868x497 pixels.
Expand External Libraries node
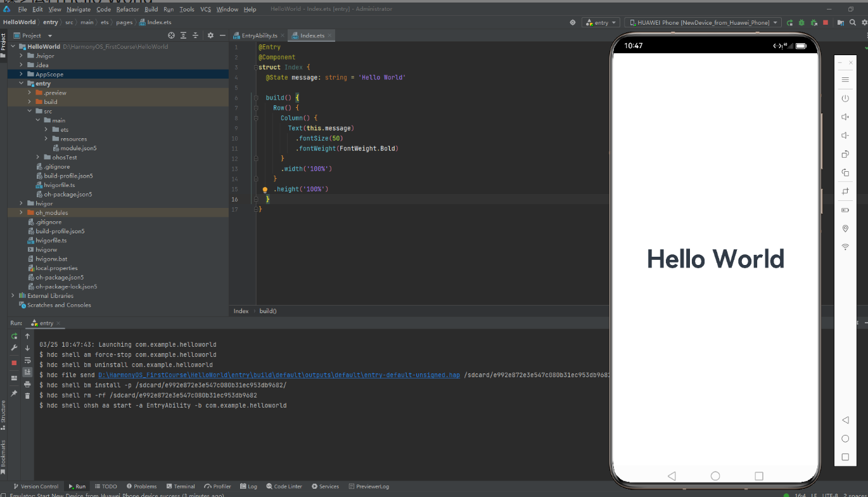(x=13, y=295)
